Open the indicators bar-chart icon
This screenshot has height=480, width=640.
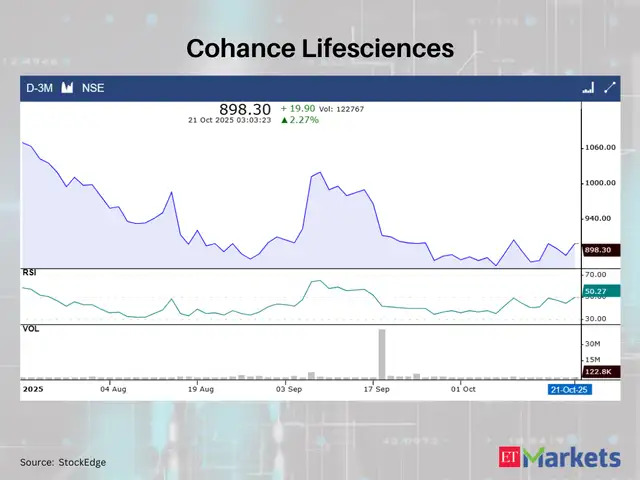click(x=587, y=88)
